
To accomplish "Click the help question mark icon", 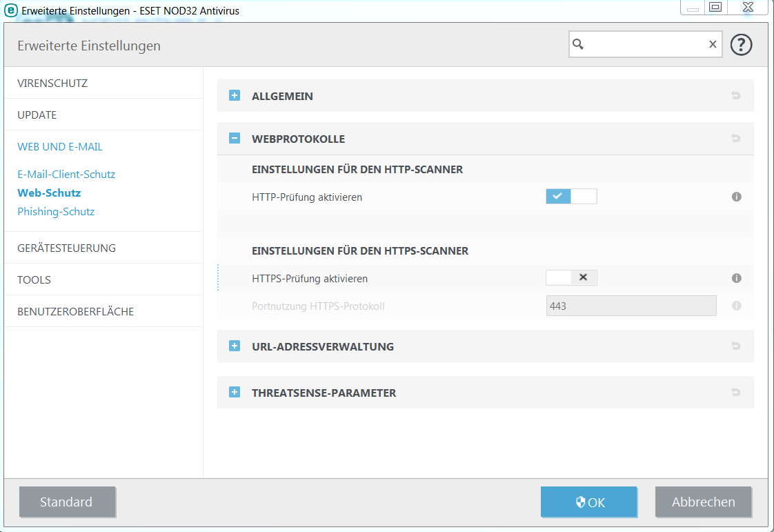I will tap(741, 45).
